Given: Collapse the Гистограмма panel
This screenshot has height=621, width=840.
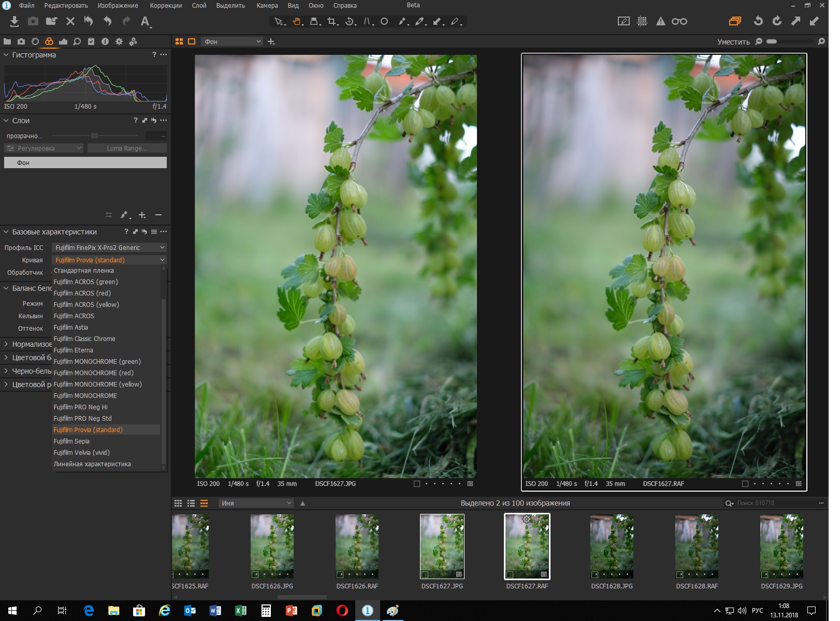Looking at the screenshot, I should (6, 55).
